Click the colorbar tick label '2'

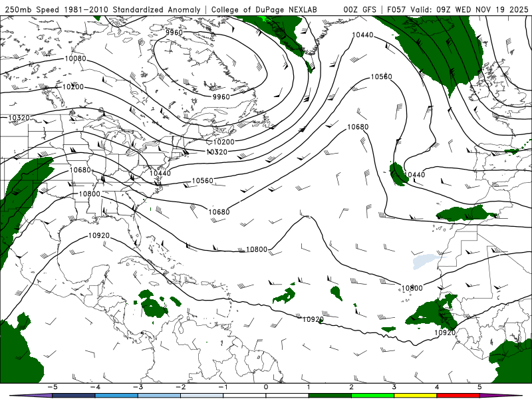pyautogui.click(x=351, y=387)
